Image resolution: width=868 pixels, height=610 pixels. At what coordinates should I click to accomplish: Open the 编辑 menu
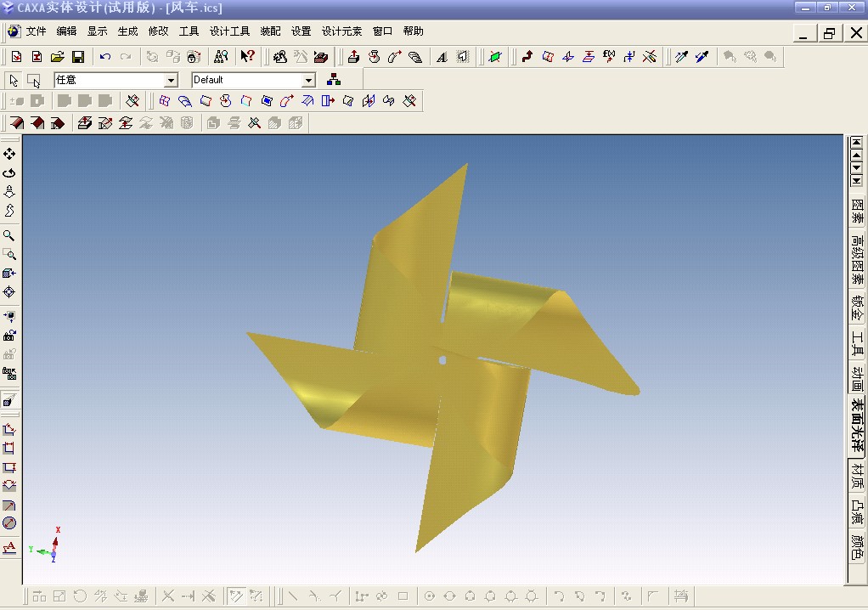(x=66, y=31)
